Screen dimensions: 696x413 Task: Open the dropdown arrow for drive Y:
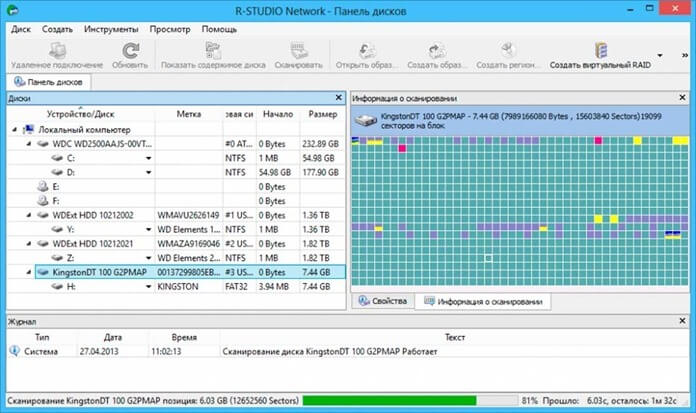pos(148,230)
